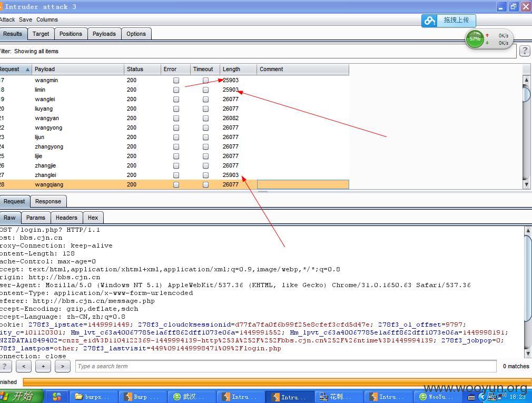Toggle Timeout checkbox for zhangyong row
532x403 pixels.
pos(205,147)
